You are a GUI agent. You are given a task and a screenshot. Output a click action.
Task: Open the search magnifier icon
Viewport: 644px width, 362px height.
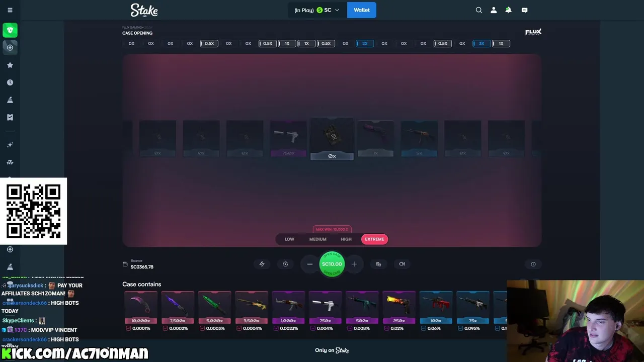[x=479, y=10]
